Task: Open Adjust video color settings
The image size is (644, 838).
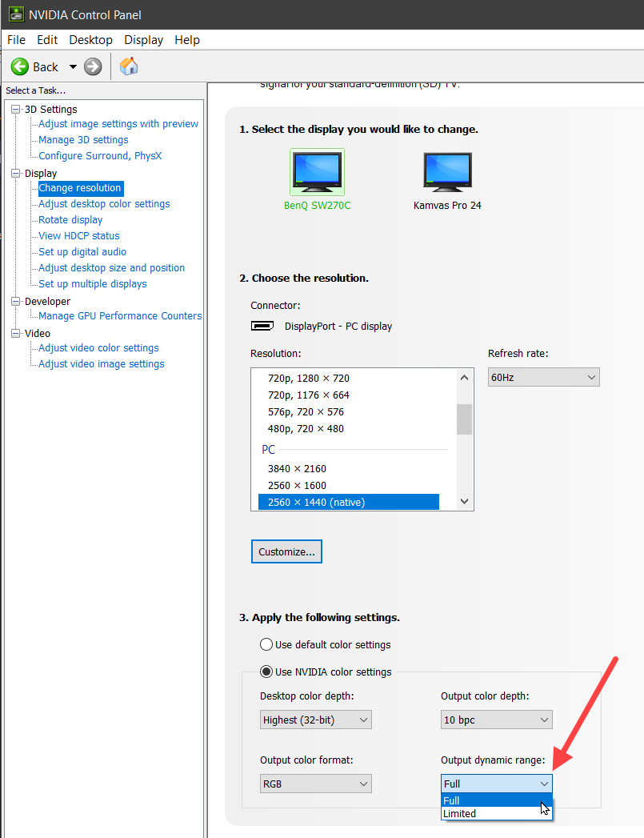Action: tap(98, 348)
